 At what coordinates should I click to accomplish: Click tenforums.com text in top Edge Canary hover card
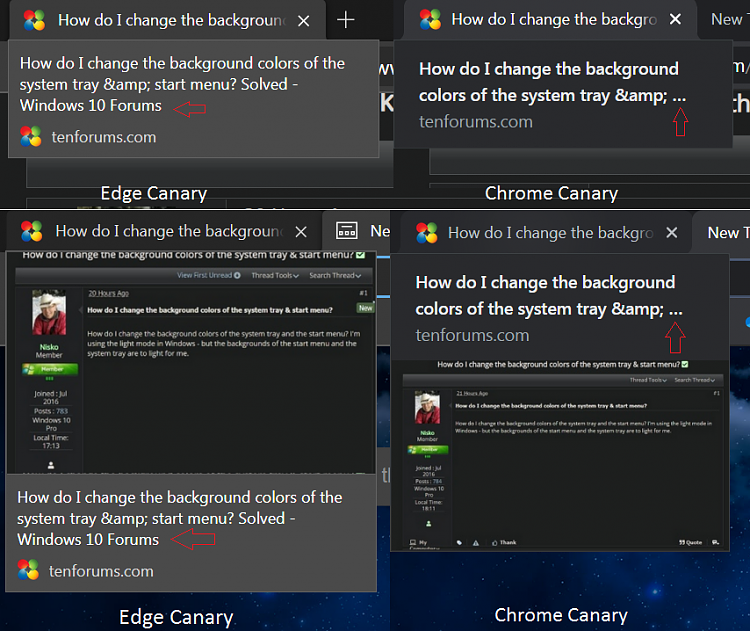(x=104, y=137)
